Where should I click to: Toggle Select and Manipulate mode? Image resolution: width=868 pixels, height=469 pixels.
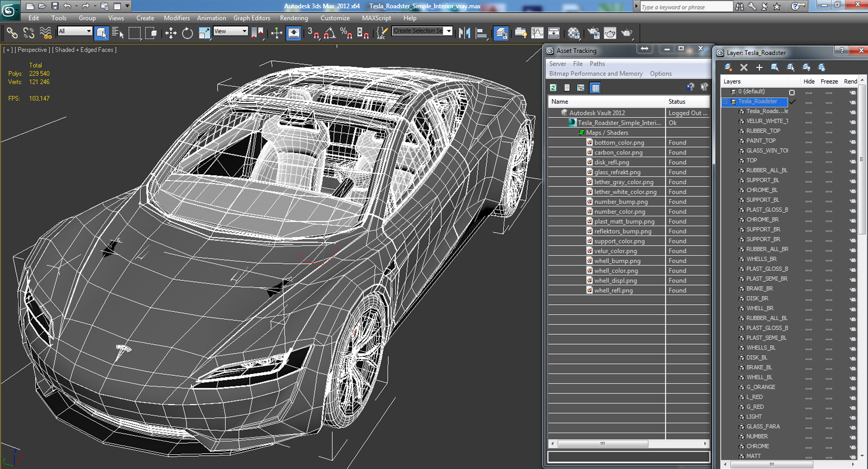click(277, 33)
